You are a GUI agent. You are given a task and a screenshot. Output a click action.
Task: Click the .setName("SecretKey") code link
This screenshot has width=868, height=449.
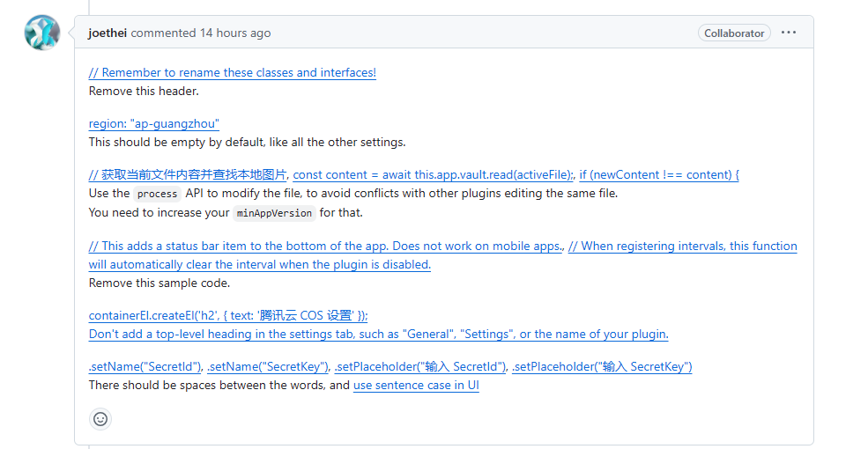(268, 366)
